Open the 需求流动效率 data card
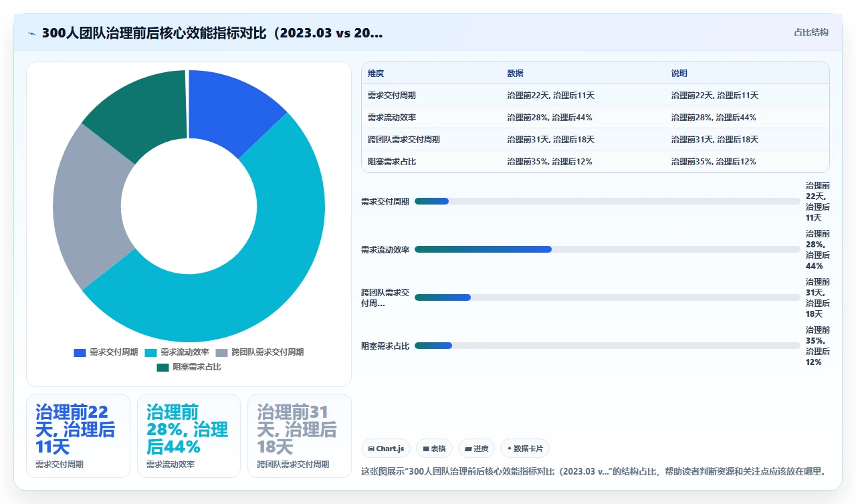The image size is (856, 504). coord(189,436)
